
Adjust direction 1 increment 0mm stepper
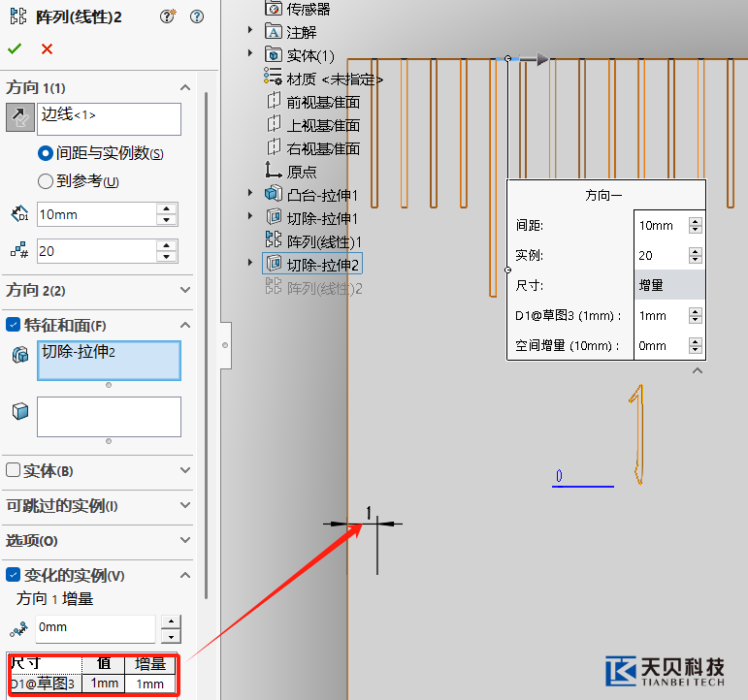[171, 629]
